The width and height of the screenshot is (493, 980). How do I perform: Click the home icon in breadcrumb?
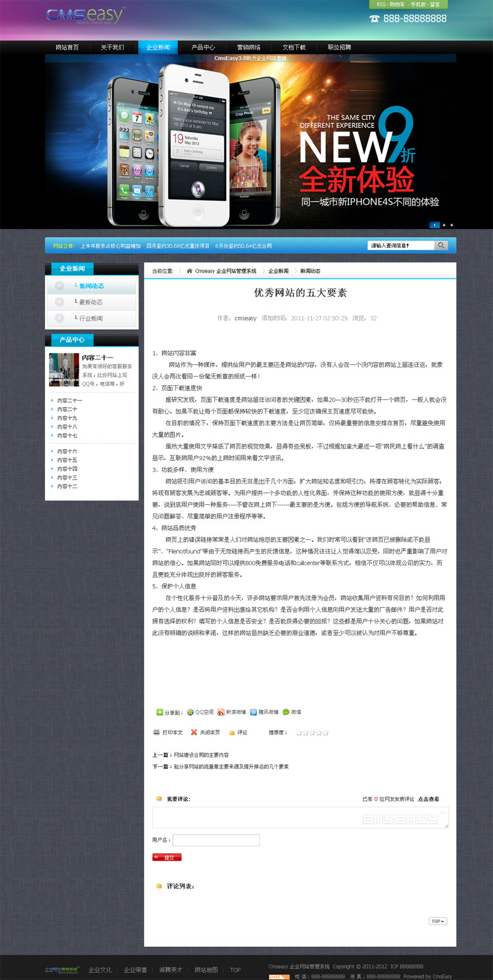point(189,271)
